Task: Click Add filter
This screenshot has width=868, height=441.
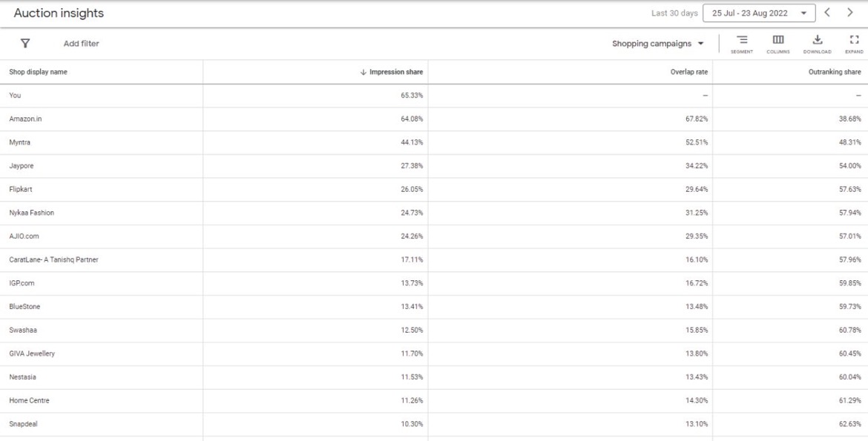Action: 82,44
